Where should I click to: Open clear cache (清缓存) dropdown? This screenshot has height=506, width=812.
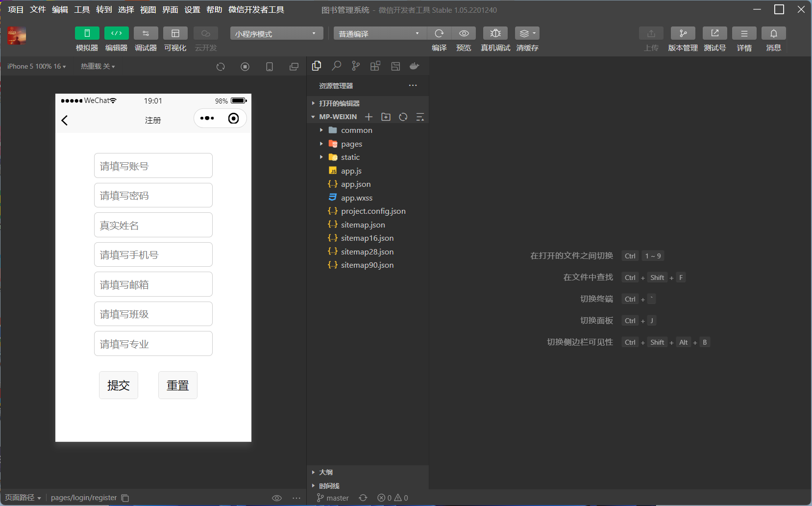[527, 33]
